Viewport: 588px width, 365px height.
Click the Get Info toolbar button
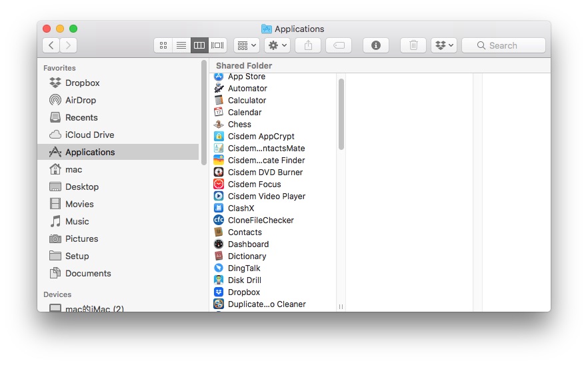376,45
